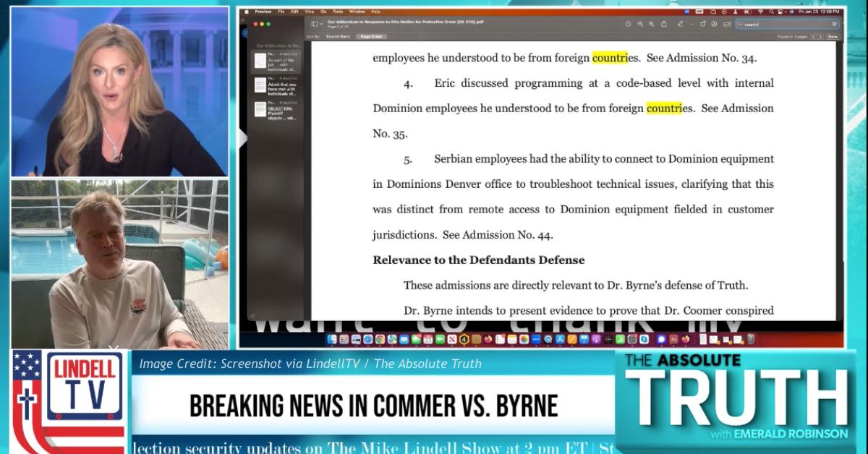Clear the search field with the x icon
The height and width of the screenshot is (454, 868).
click(x=834, y=24)
